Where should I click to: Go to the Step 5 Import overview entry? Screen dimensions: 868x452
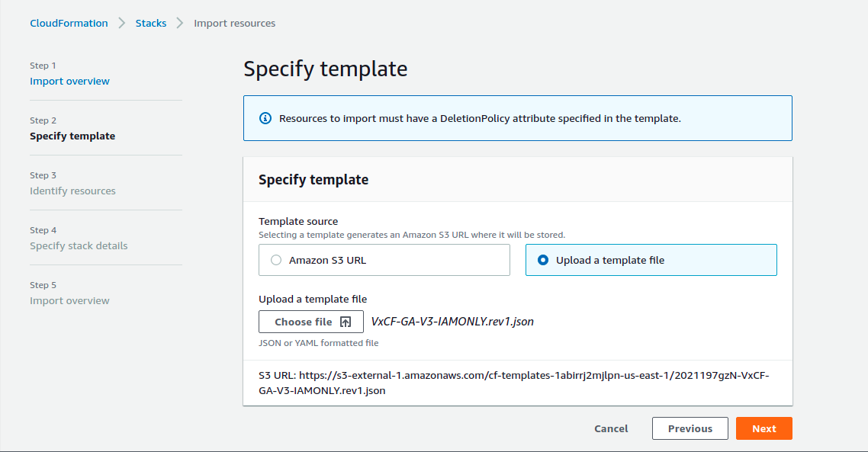tap(69, 301)
